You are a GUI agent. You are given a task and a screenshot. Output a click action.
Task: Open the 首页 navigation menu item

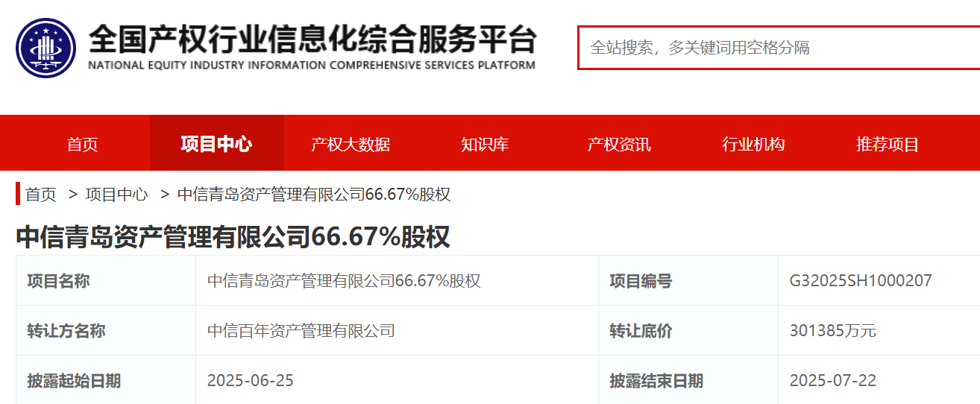[83, 144]
